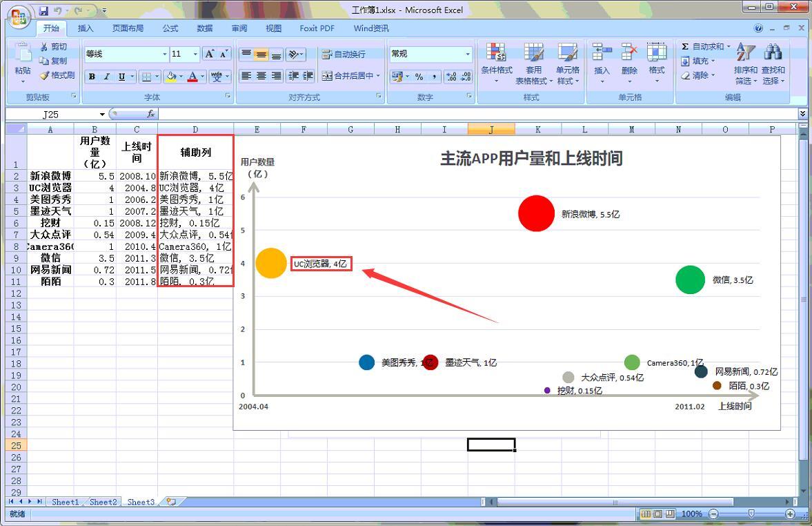The height and width of the screenshot is (526, 812).
Task: Open Format as Table (套用表格格式) menu
Action: click(534, 64)
